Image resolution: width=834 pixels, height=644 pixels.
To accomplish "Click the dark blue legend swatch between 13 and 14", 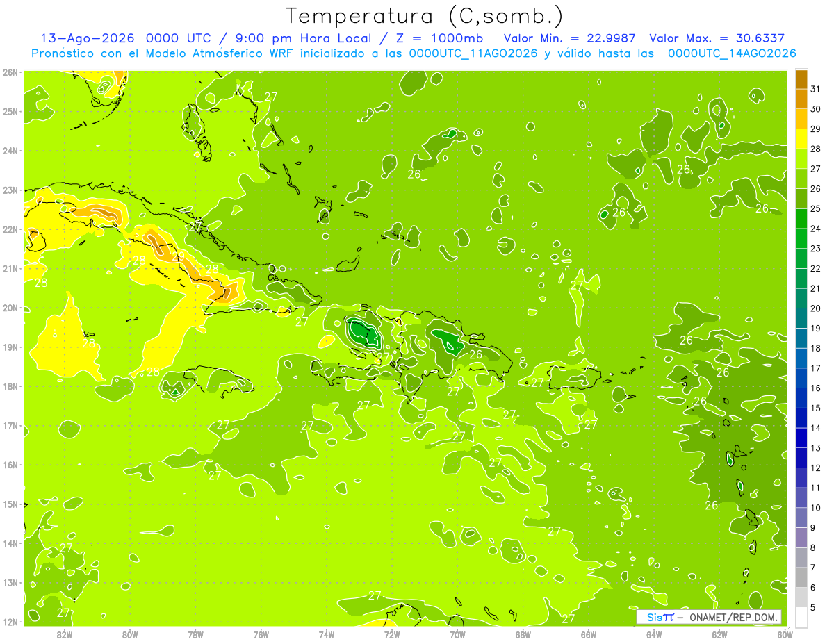I will [801, 438].
